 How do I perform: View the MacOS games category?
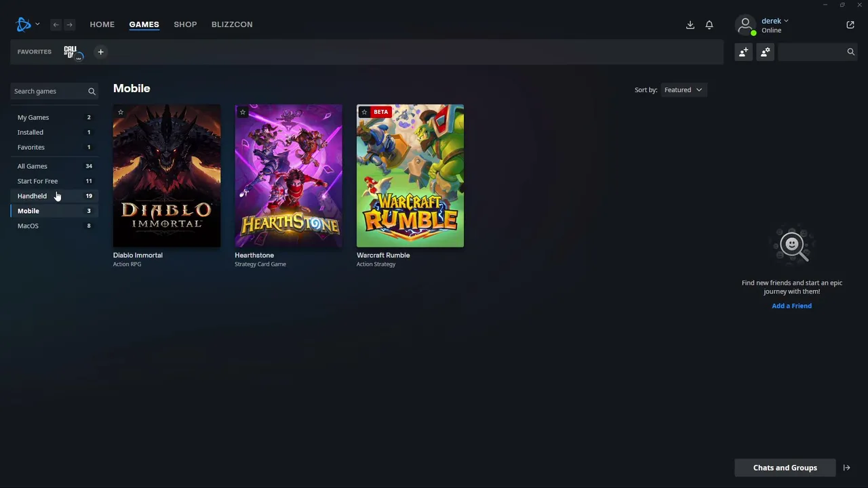54,226
